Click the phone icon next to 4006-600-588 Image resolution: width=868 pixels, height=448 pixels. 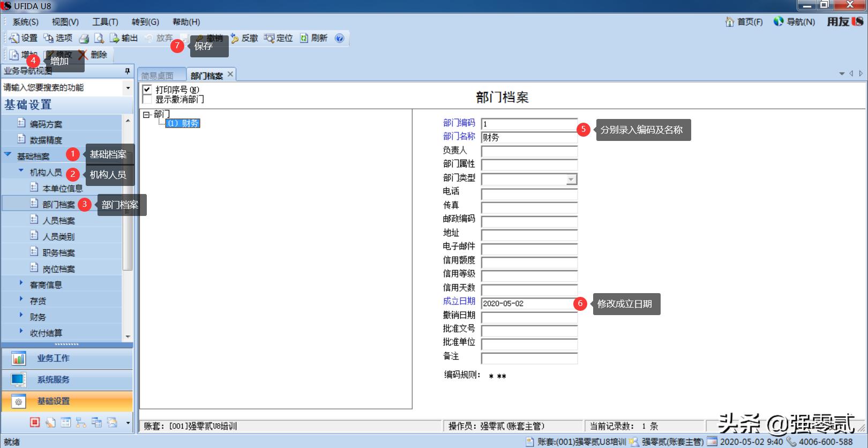click(791, 442)
